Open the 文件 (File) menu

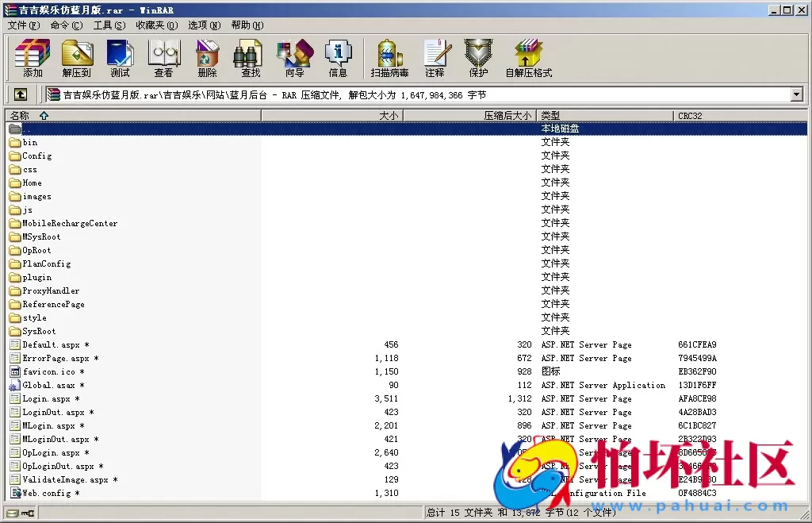click(x=23, y=25)
